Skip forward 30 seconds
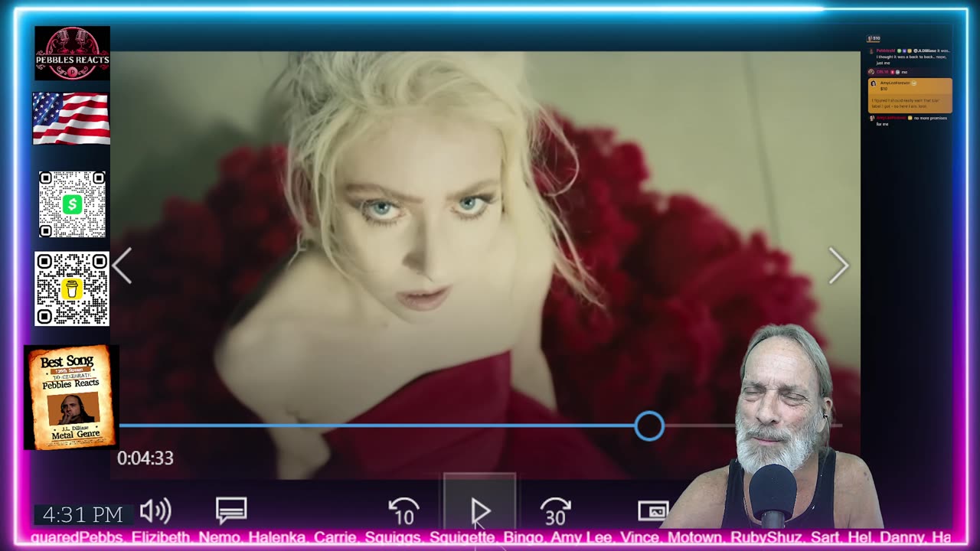This screenshot has height=551, width=980. coord(556,511)
